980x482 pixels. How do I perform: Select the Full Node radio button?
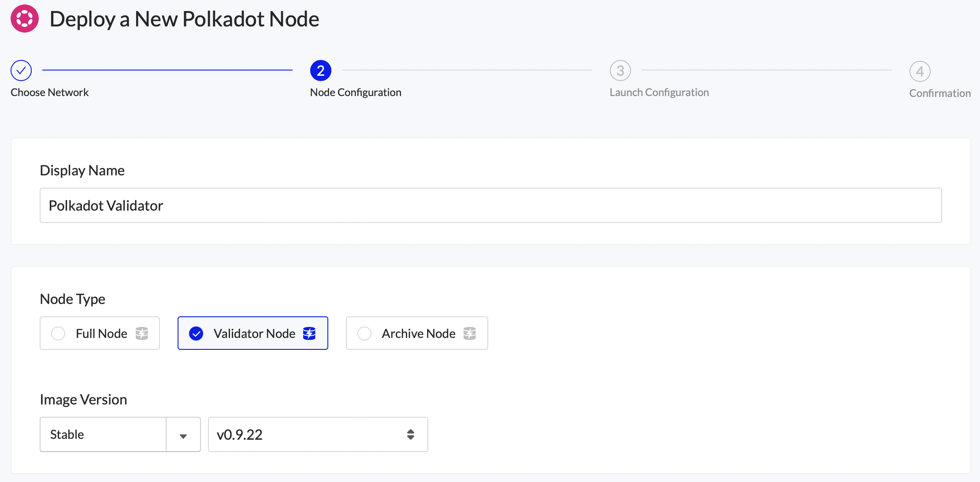58,333
